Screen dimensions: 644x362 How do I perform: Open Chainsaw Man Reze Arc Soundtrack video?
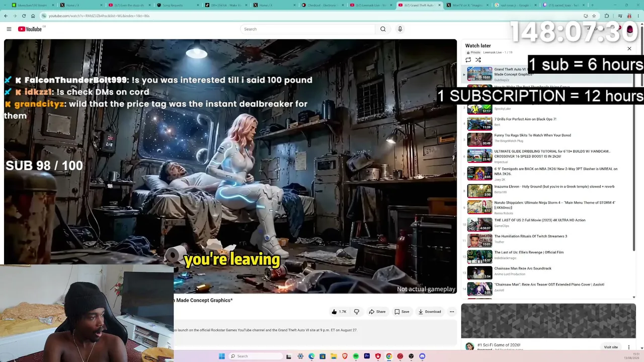(x=523, y=268)
